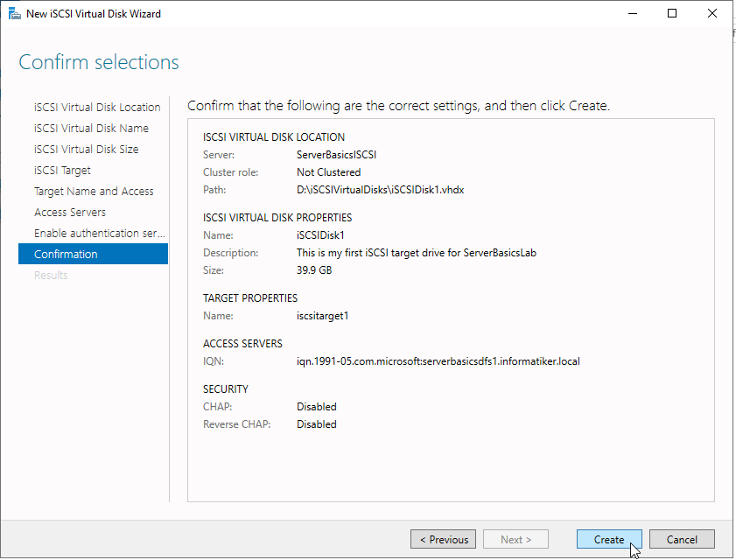Click the window title New iSCSI Virtual Disk Wizard

(x=94, y=14)
